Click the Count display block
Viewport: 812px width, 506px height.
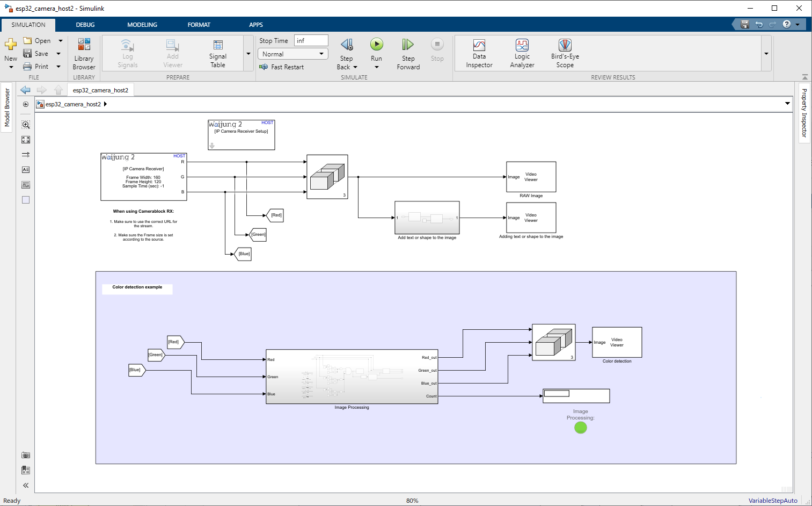[x=576, y=396]
